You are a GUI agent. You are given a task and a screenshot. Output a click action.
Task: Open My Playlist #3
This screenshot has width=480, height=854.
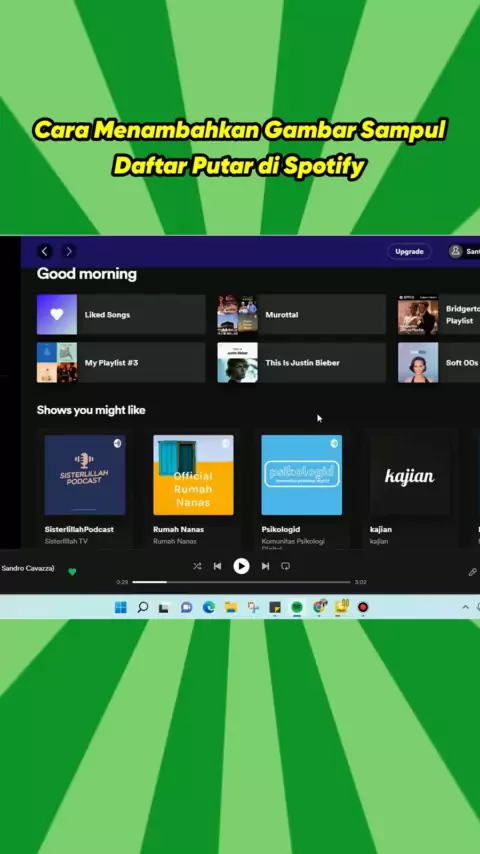121,362
